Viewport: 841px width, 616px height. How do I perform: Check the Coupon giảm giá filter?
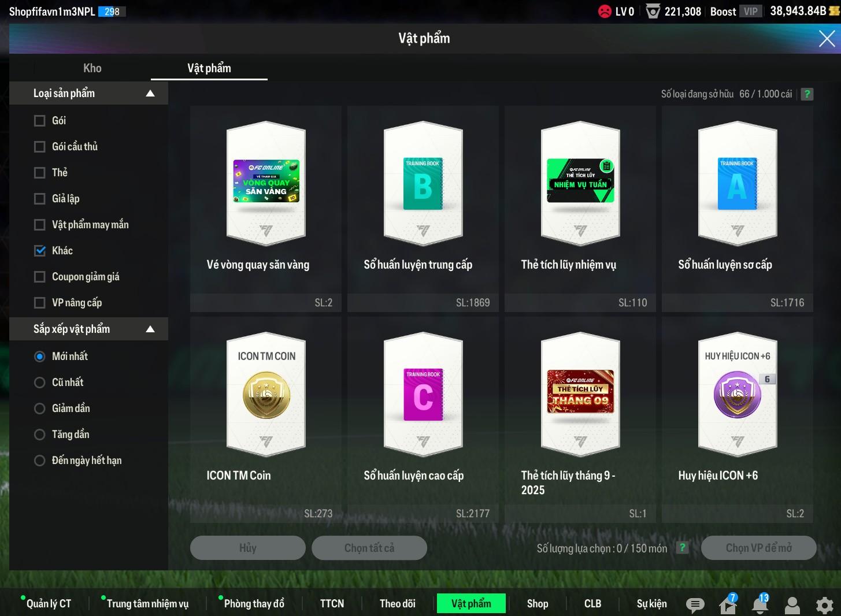pos(40,277)
